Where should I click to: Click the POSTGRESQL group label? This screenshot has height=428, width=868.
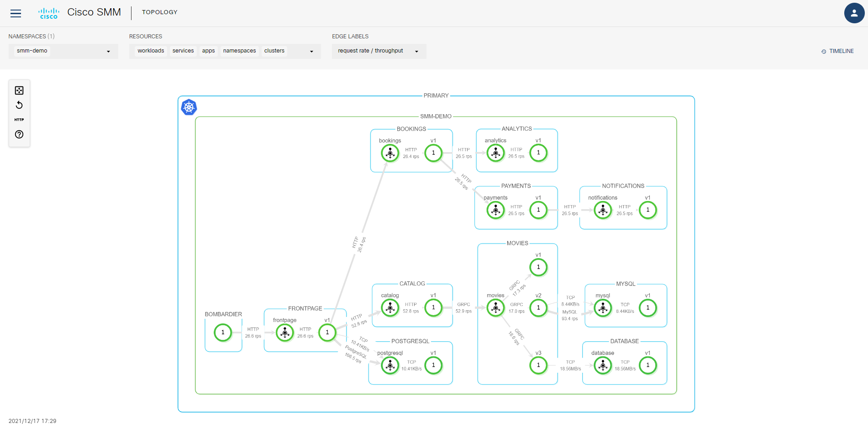pyautogui.click(x=410, y=341)
